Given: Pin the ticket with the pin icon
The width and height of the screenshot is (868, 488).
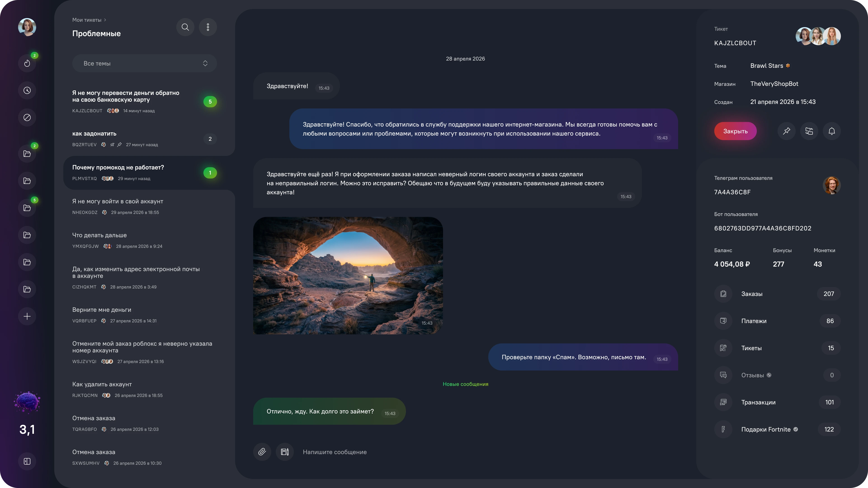Looking at the screenshot, I should tap(786, 131).
